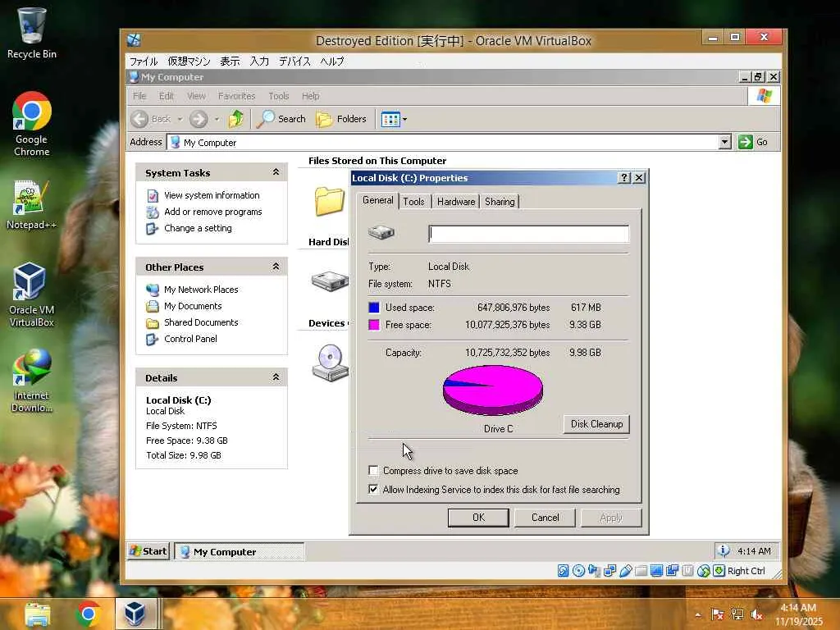Click the green Go arrow button
The height and width of the screenshot is (630, 840).
[x=745, y=142]
